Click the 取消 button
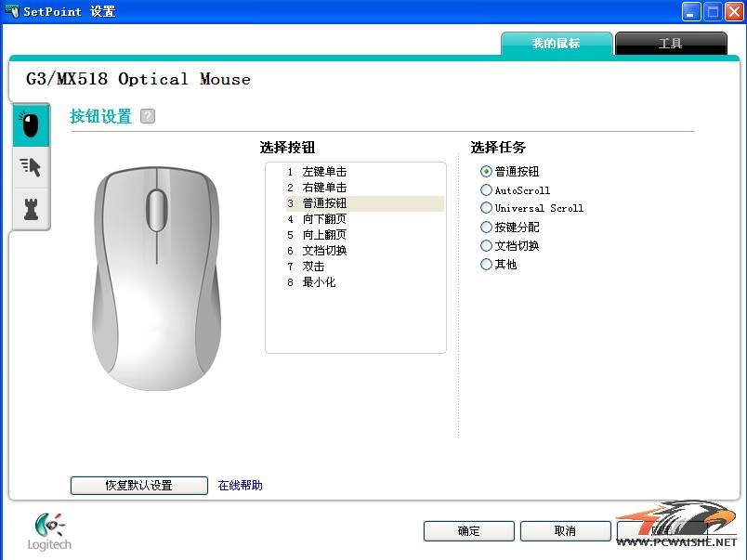This screenshot has width=747, height=560. (x=565, y=531)
